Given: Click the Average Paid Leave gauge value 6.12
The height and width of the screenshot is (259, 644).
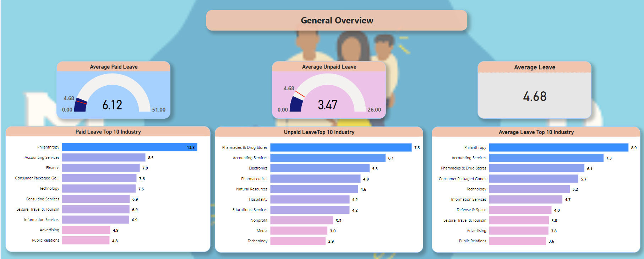Looking at the screenshot, I should click(x=112, y=105).
